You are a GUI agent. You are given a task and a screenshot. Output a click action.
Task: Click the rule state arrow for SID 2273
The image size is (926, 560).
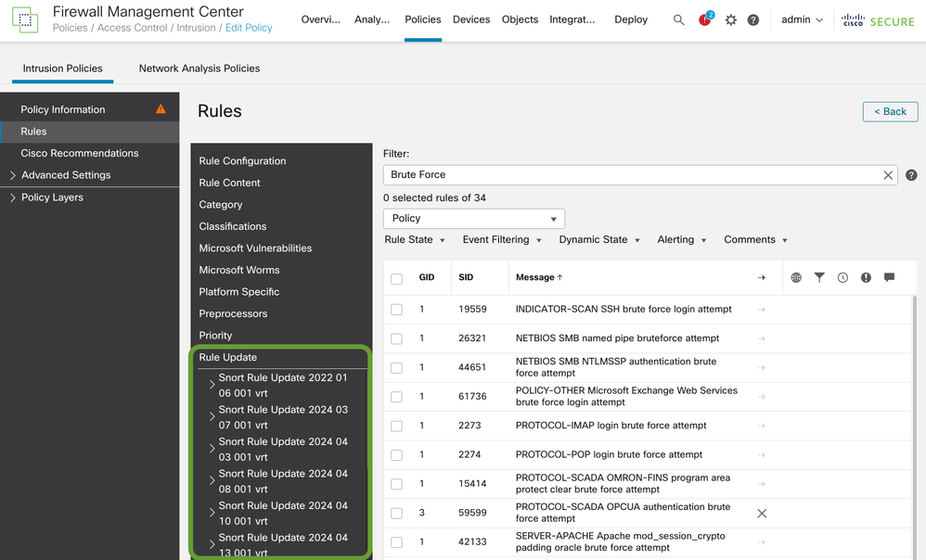761,426
